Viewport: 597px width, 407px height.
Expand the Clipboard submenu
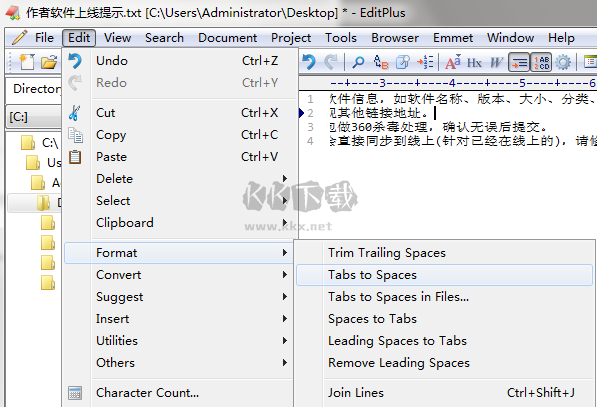[x=179, y=223]
